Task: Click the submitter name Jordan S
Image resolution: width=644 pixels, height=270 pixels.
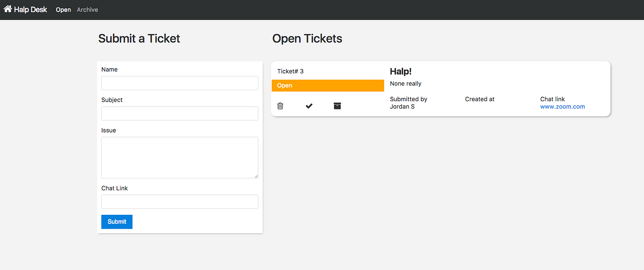Action: click(x=402, y=106)
